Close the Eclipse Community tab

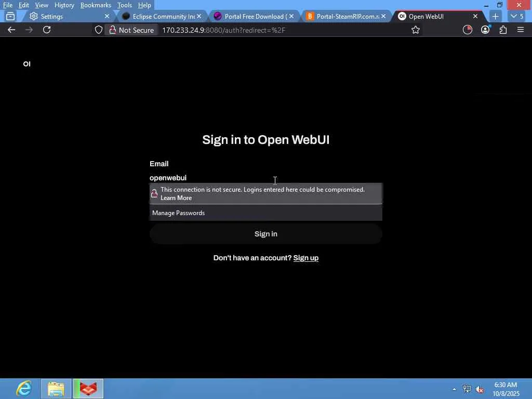(x=199, y=16)
